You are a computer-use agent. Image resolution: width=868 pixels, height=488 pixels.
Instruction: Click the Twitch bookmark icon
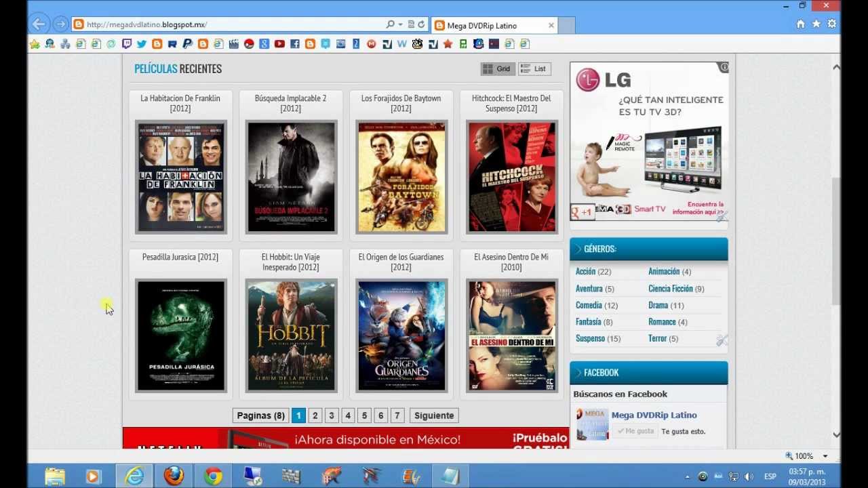pyautogui.click(x=127, y=44)
